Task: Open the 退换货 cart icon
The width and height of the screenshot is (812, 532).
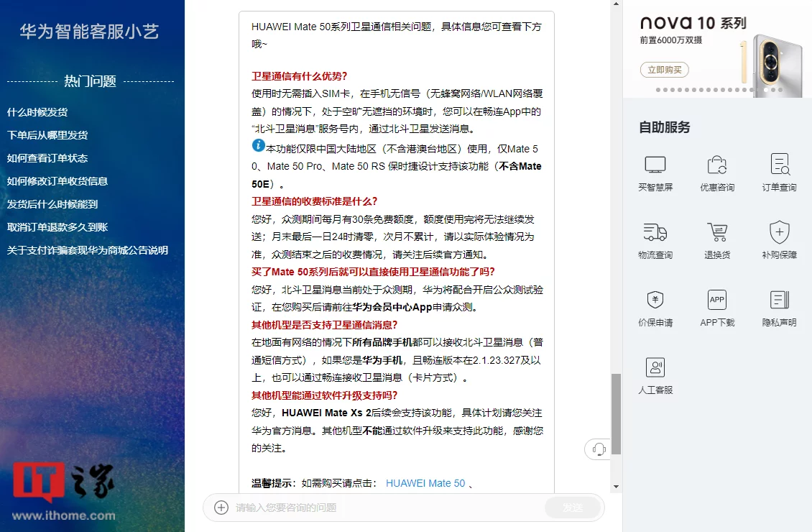Action: 717,232
